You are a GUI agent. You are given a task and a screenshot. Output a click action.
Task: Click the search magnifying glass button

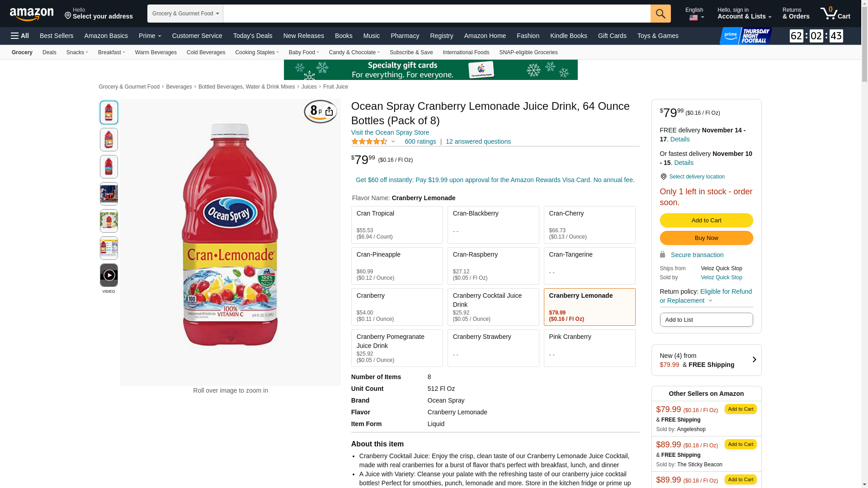[660, 14]
